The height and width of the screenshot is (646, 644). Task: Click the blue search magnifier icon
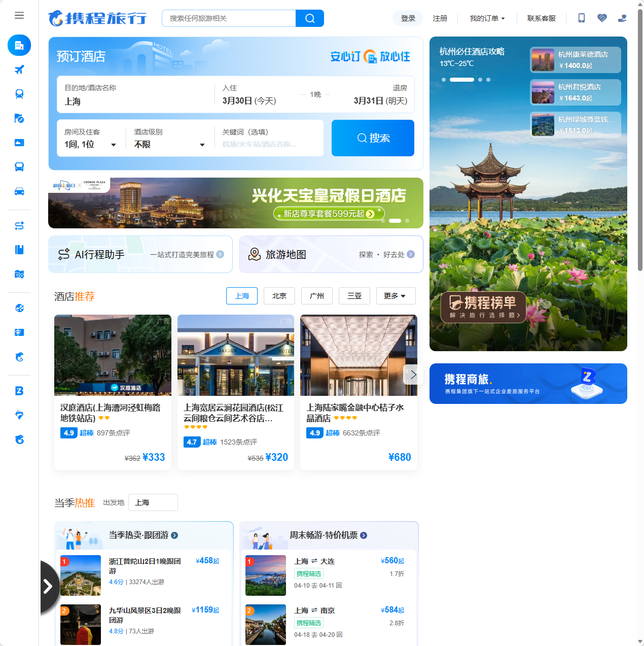point(309,18)
